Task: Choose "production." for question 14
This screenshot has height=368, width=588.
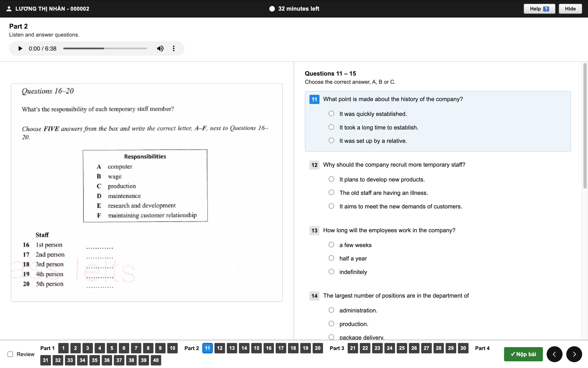Action: point(331,324)
